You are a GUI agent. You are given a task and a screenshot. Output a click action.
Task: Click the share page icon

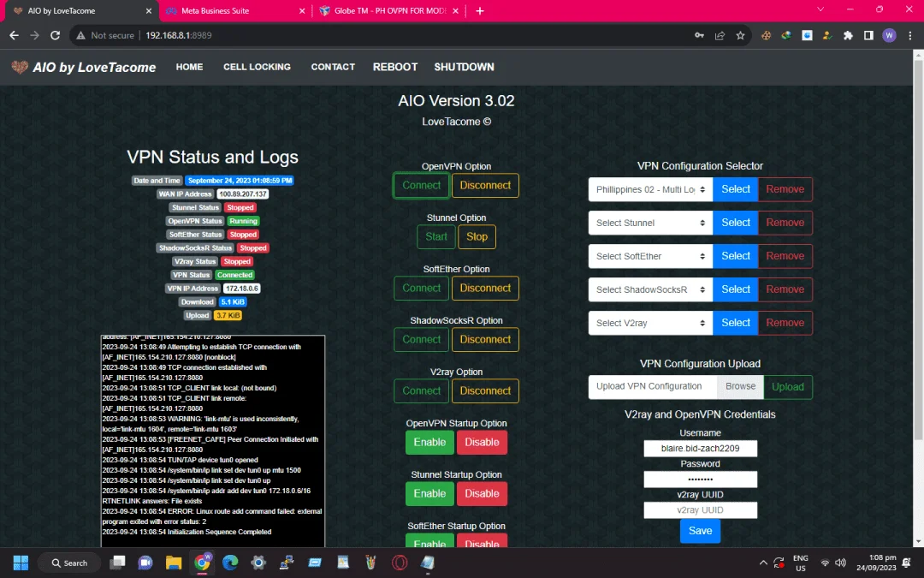[x=720, y=35]
